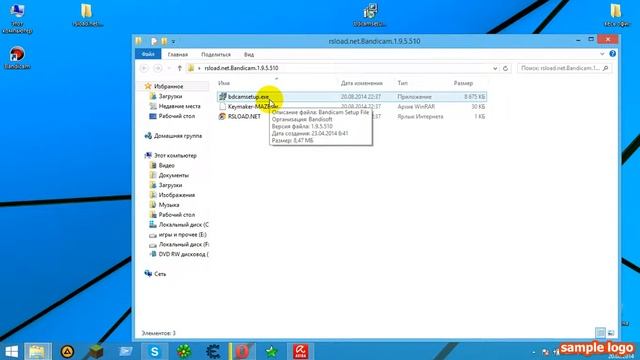640x360 pixels.
Task: Go up one folder level
Action: (x=179, y=68)
